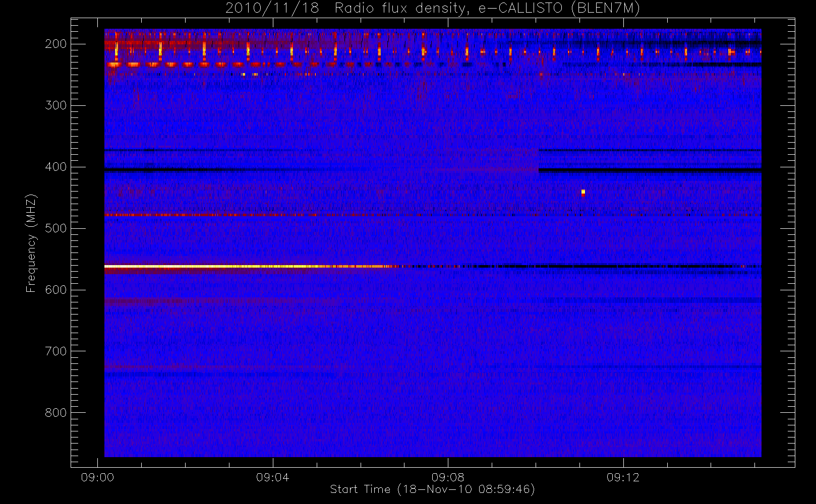Click the black band at 405 MHz after 09:10
Screen dimensions: 816x504
point(650,170)
